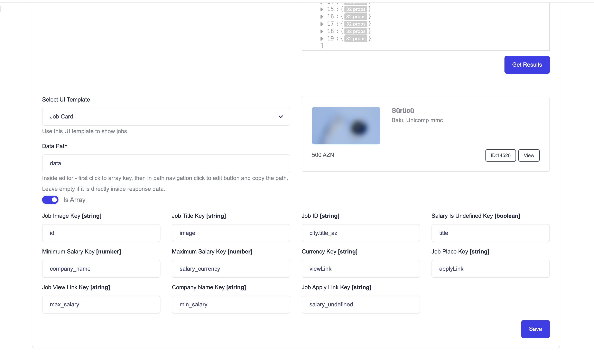This screenshot has width=594, height=364.
Task: Click the Minimum Salary Key field with 'company_name'
Action: (101, 269)
